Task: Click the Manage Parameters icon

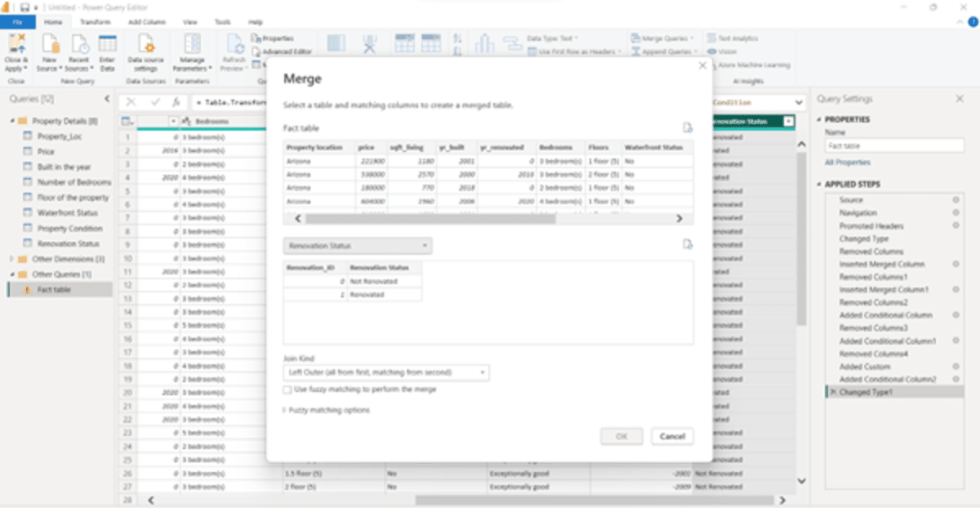Action: (x=193, y=46)
